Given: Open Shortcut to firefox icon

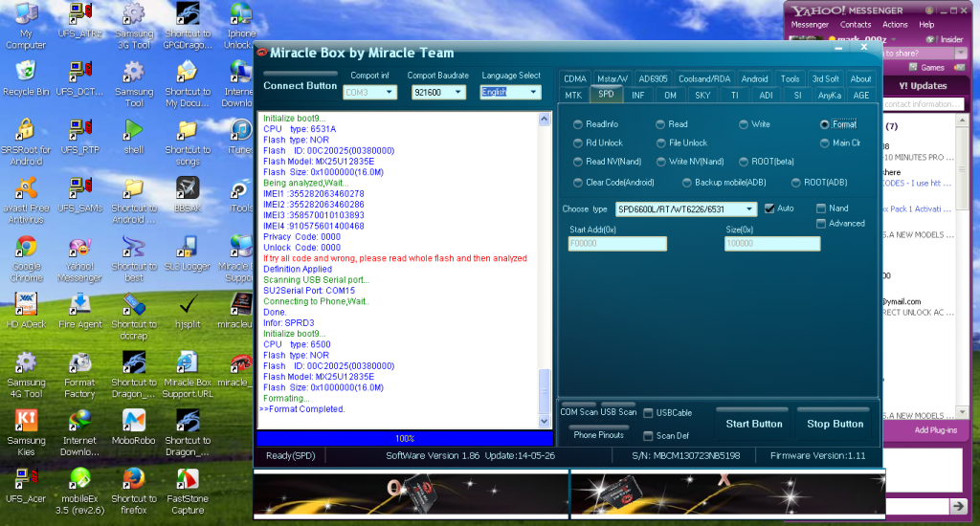Looking at the screenshot, I should click(134, 491).
